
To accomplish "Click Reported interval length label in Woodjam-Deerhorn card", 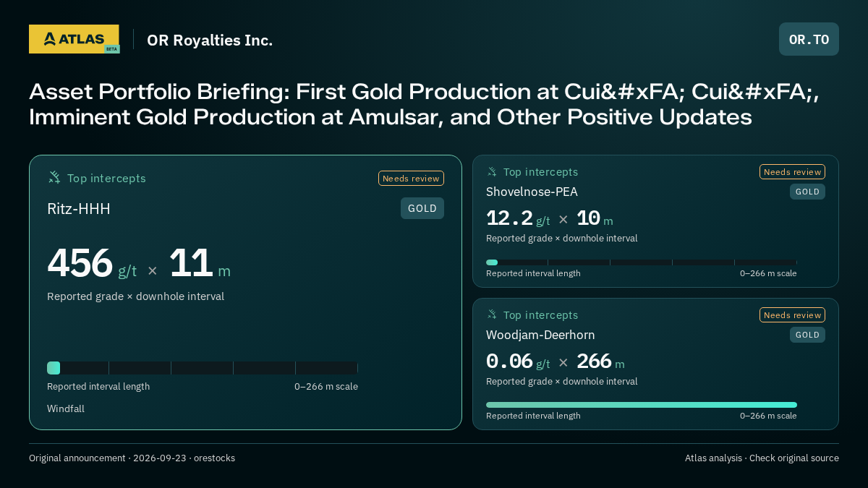I will tap(533, 416).
